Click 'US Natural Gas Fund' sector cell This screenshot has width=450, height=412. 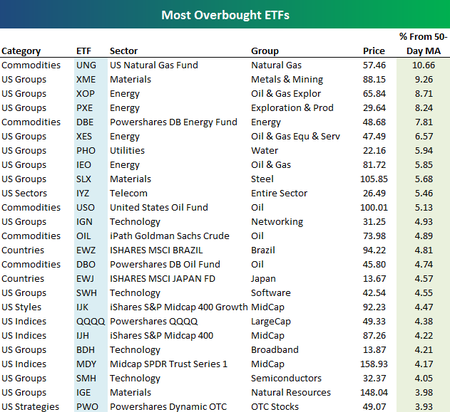pos(154,65)
